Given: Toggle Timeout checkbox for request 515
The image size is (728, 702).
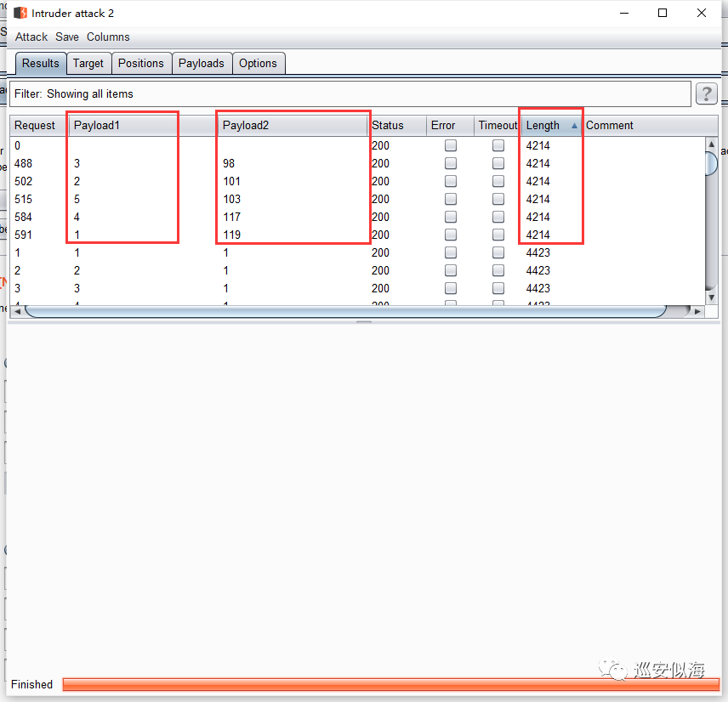Looking at the screenshot, I should [x=498, y=199].
